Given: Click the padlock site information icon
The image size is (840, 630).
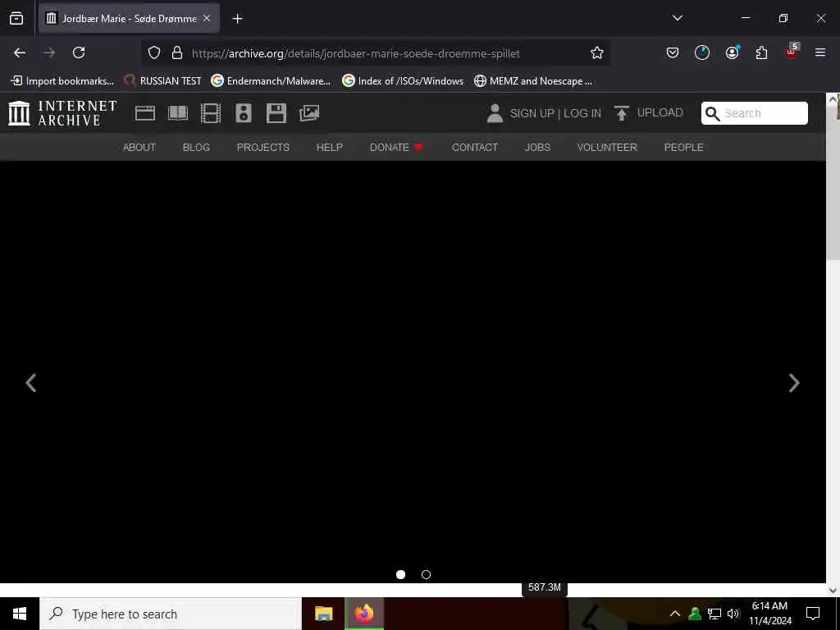Looking at the screenshot, I should [x=177, y=52].
